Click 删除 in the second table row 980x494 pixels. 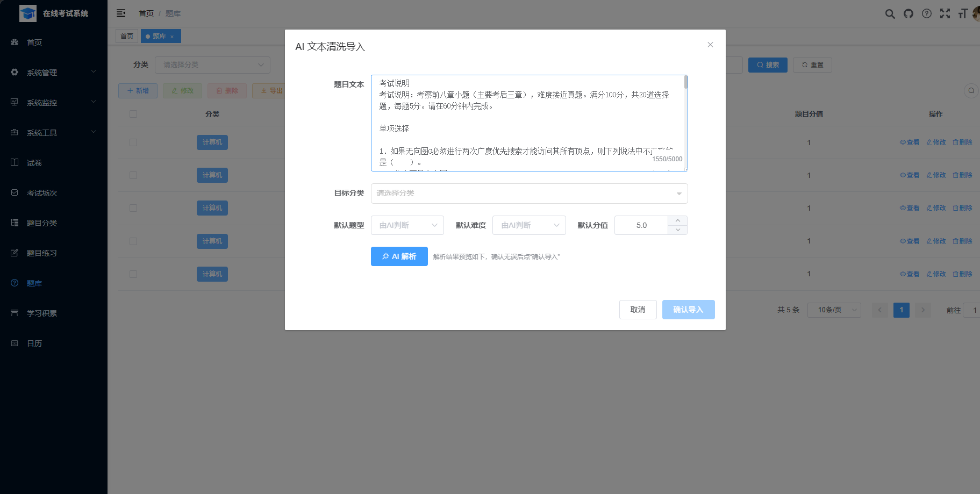[x=962, y=175]
